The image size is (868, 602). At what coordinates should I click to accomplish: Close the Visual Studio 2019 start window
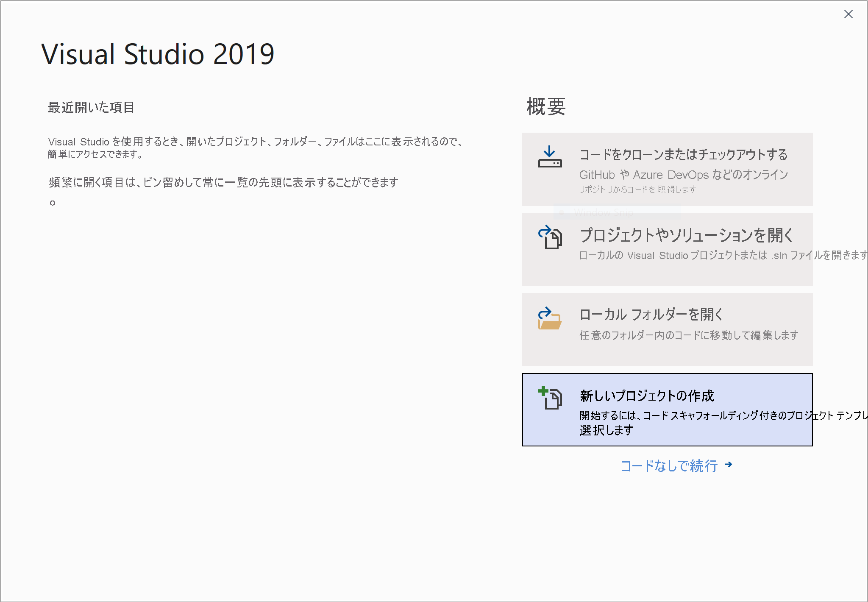point(848,14)
